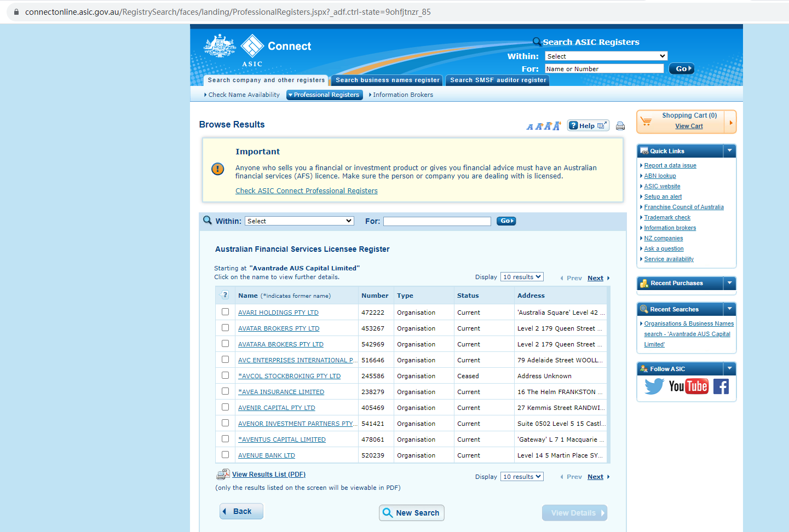
Task: Click the Facebook icon under Follow ASIC
Action: 721,386
